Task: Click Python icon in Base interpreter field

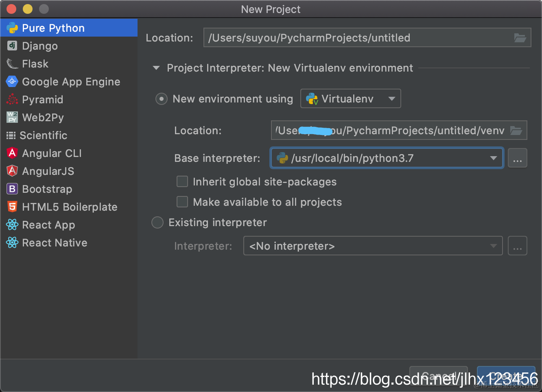Action: pos(282,158)
